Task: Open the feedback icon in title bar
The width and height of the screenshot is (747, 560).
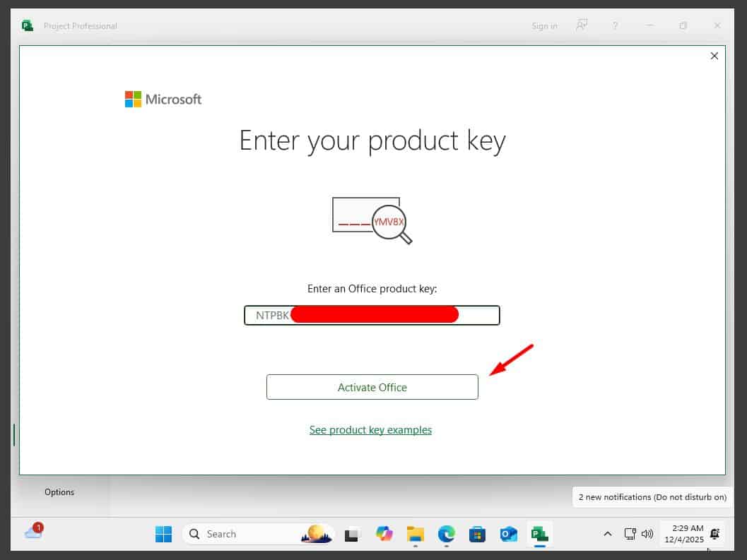Action: click(x=582, y=25)
